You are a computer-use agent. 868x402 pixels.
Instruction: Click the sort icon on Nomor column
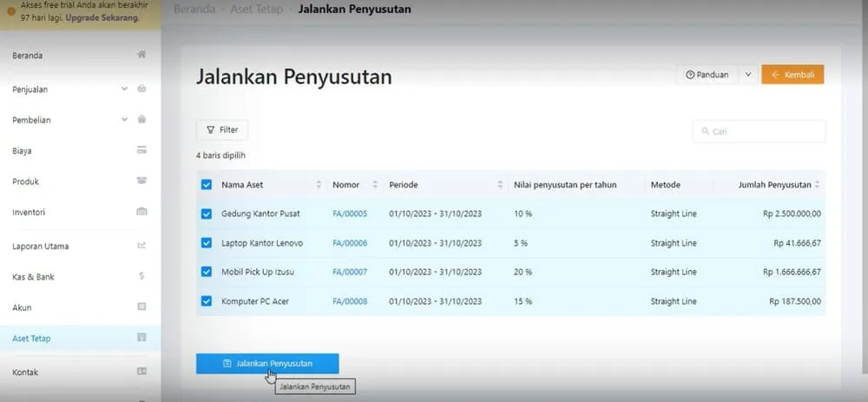(375, 185)
